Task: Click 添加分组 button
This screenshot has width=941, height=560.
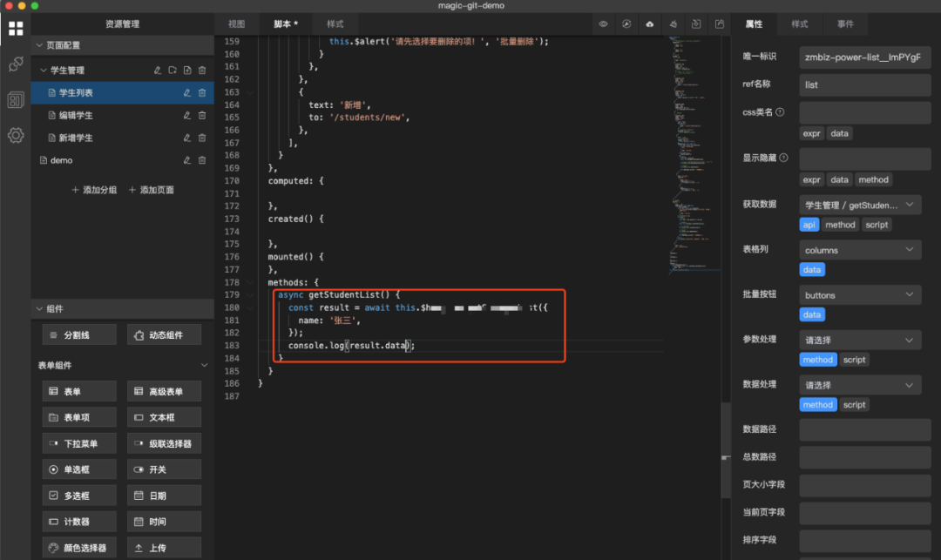Action: (94, 190)
